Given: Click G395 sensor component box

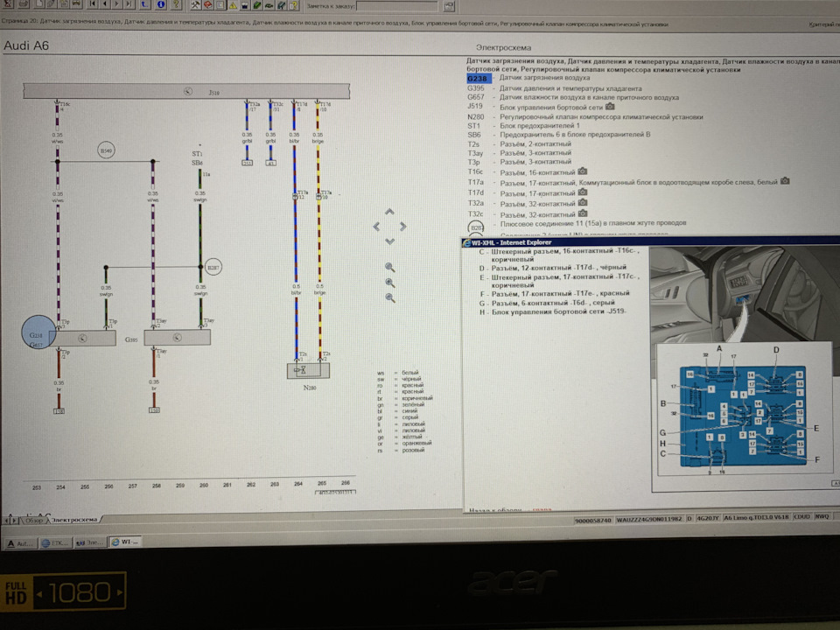Looking at the screenshot, I should [178, 338].
